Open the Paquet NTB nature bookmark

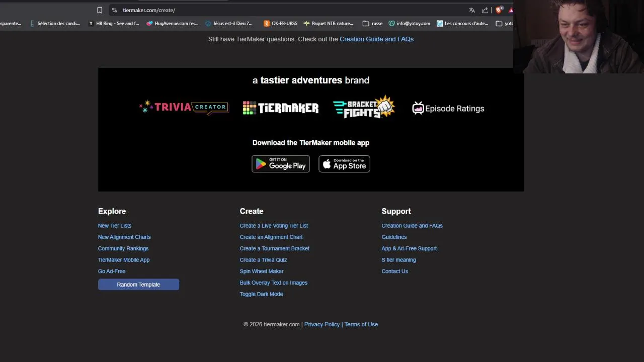click(328, 24)
